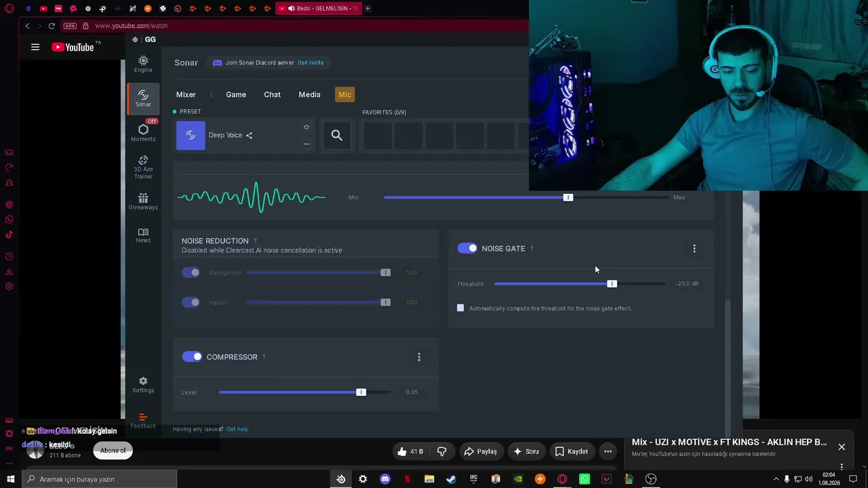The height and width of the screenshot is (488, 868).
Task: Switch to the Media tab
Action: (309, 95)
